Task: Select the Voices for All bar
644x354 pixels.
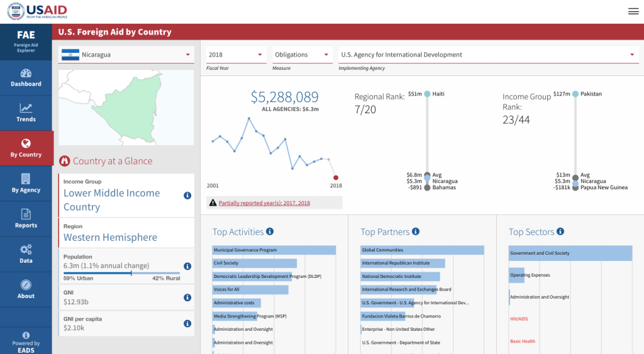Action: (x=250, y=289)
